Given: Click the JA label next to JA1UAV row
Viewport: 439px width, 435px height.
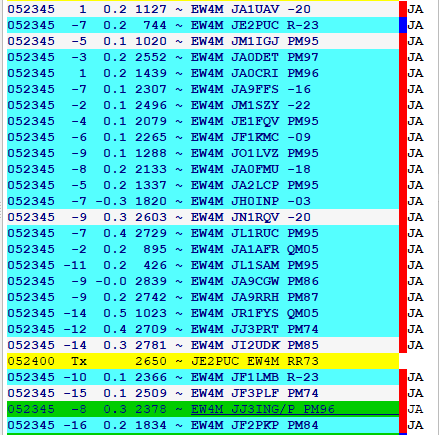Looking at the screenshot, I should coord(416,9).
